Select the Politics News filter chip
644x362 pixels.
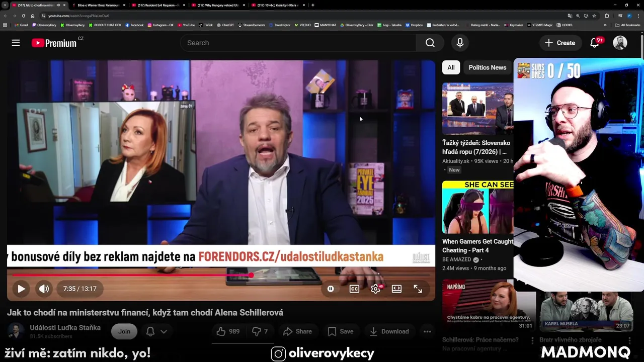click(488, 67)
